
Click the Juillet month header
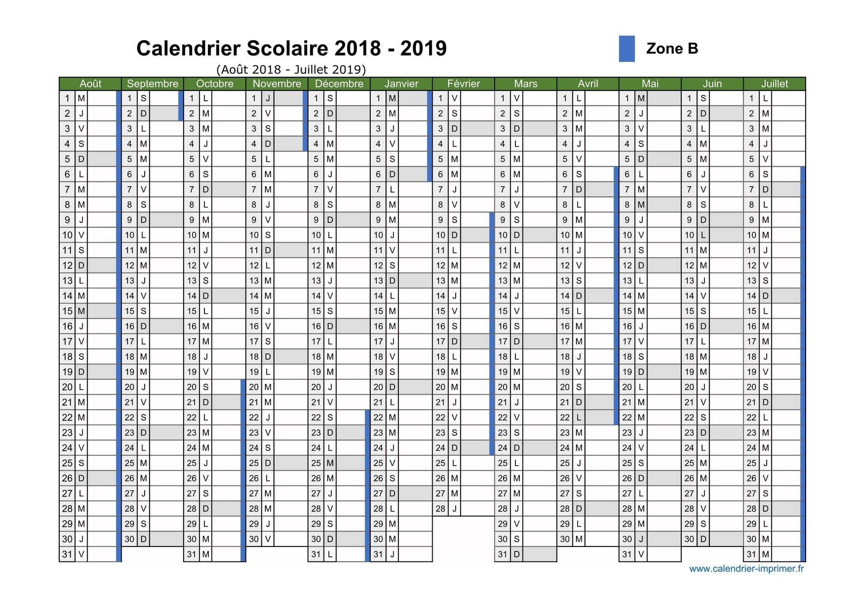click(774, 84)
